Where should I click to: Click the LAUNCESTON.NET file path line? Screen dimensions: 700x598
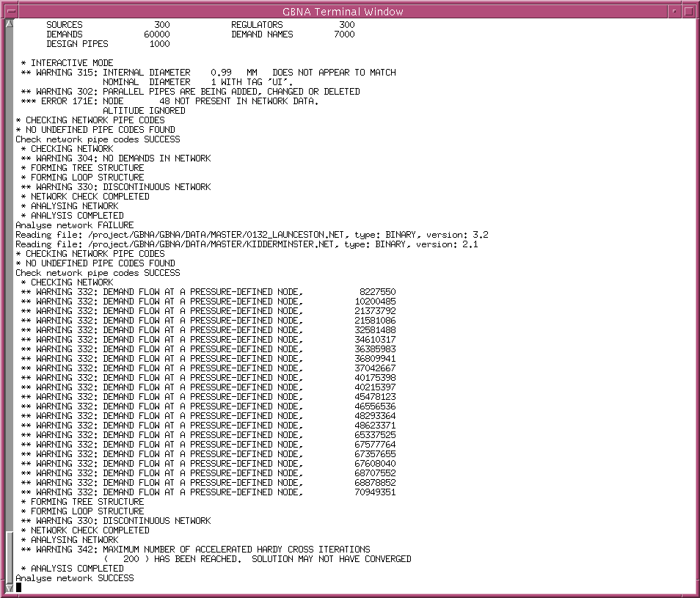[252, 235]
